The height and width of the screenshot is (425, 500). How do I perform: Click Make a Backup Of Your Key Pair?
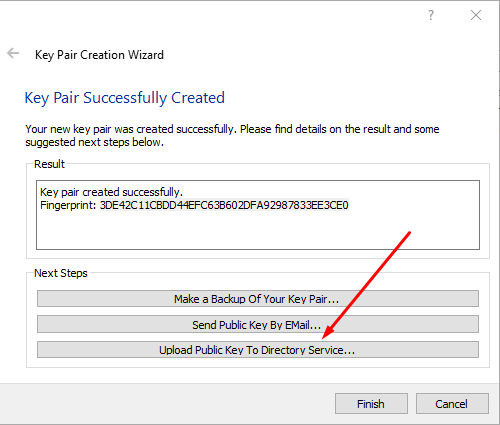coord(258,299)
